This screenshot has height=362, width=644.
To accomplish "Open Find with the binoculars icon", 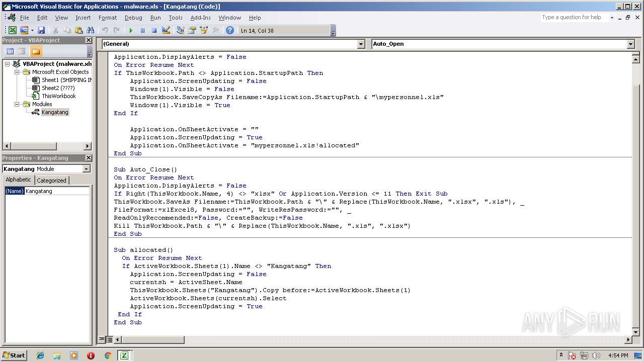I will 91,30.
